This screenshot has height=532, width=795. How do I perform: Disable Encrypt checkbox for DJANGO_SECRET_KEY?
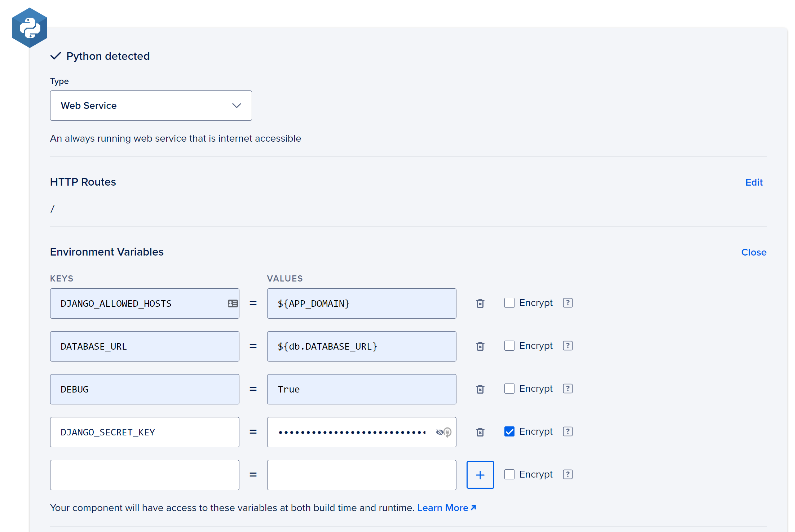pos(509,431)
